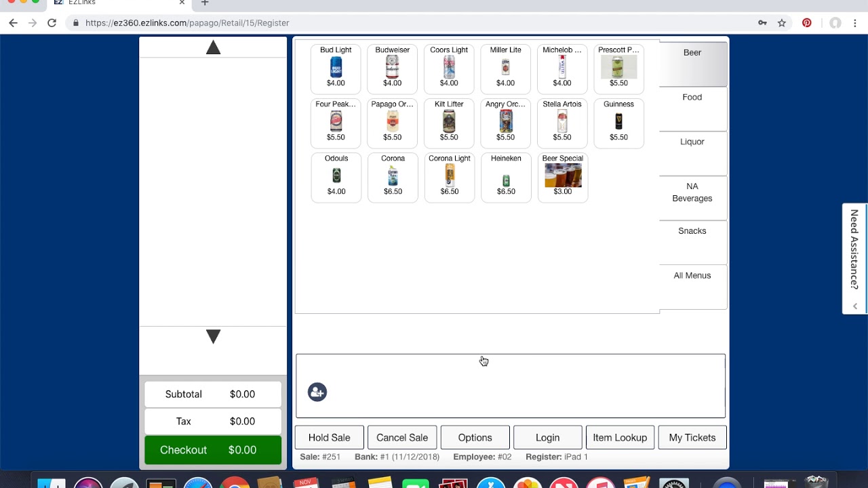Click the Login button
Screen dimensions: 868x488
548,438
